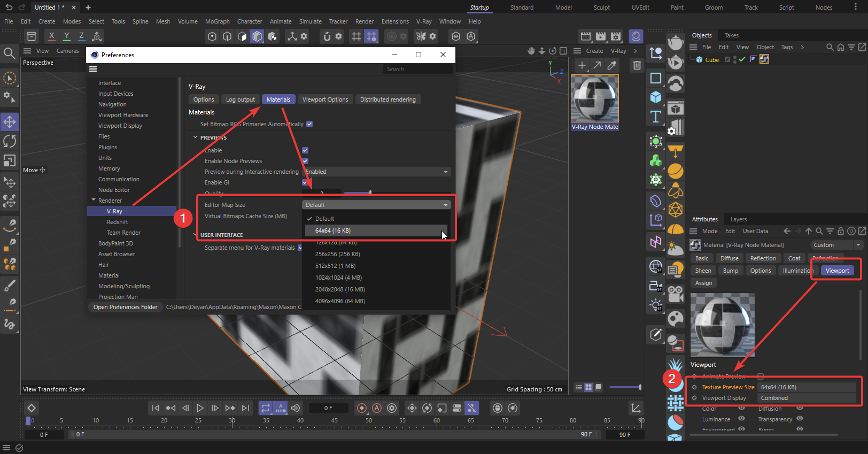
Task: Collapse the Renderer tree node
Action: tap(94, 200)
